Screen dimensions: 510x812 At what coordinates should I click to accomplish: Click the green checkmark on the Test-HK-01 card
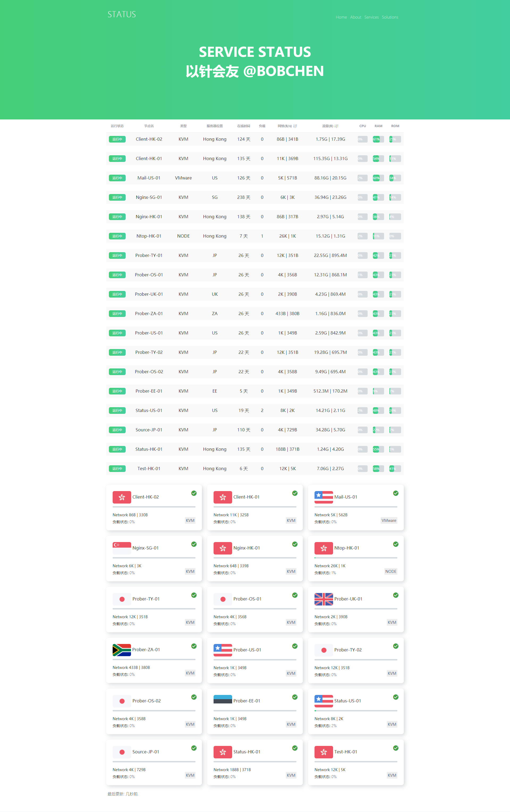coord(396,747)
